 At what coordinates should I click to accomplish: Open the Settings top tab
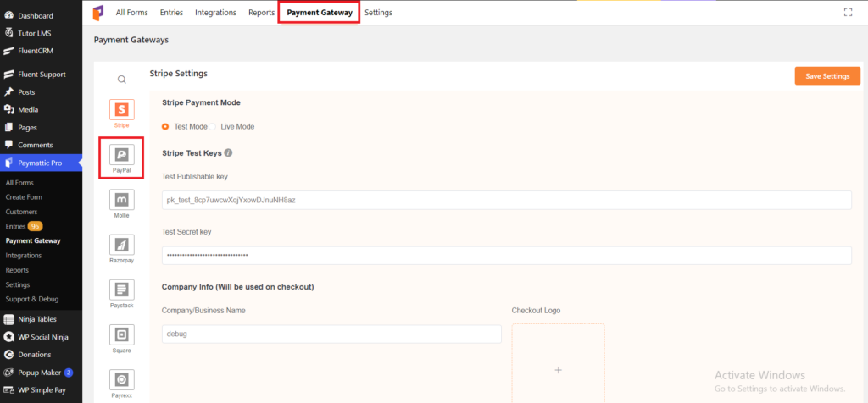point(379,12)
